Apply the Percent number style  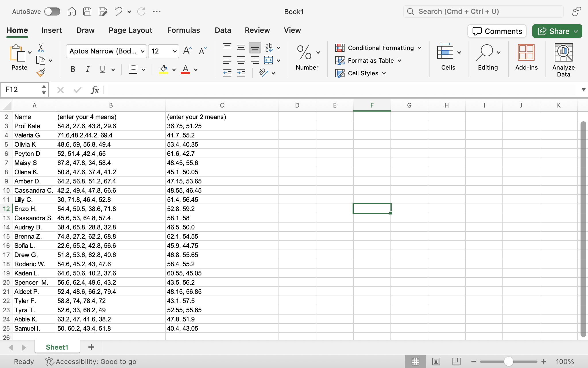tap(304, 52)
